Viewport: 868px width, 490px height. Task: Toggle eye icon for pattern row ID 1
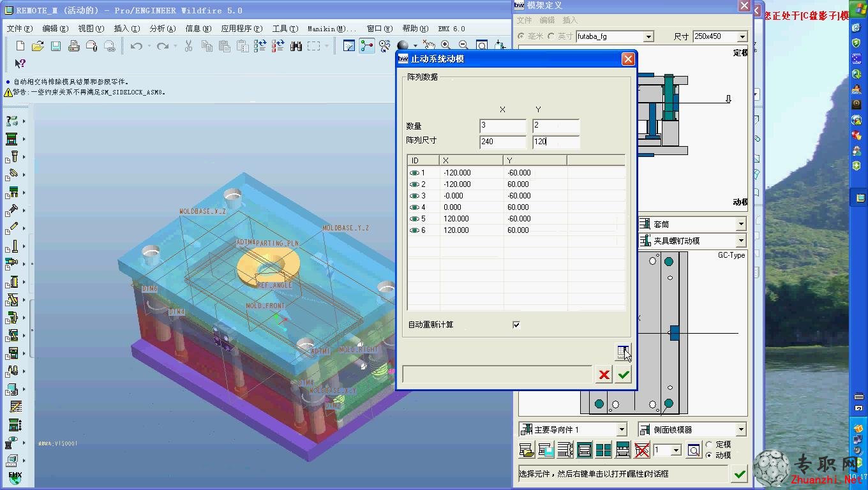(414, 173)
